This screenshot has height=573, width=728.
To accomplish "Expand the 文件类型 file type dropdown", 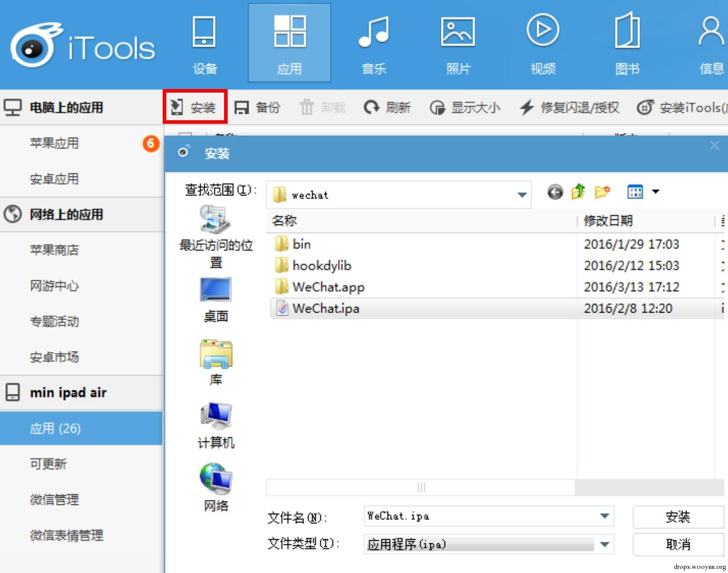I will [x=604, y=544].
